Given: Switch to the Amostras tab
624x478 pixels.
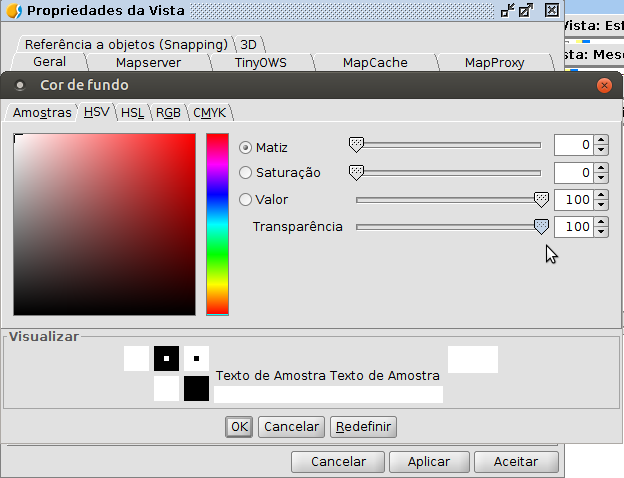Looking at the screenshot, I should [x=41, y=113].
